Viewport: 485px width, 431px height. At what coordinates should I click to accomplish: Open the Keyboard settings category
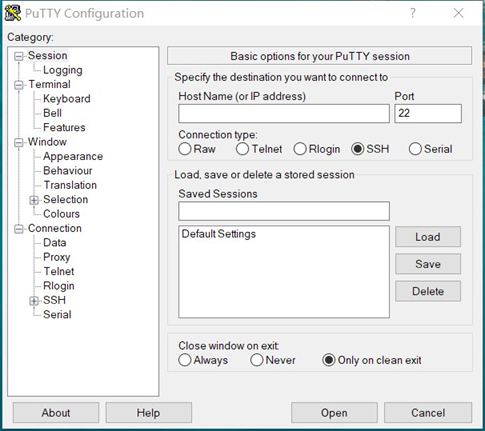pyautogui.click(x=67, y=99)
